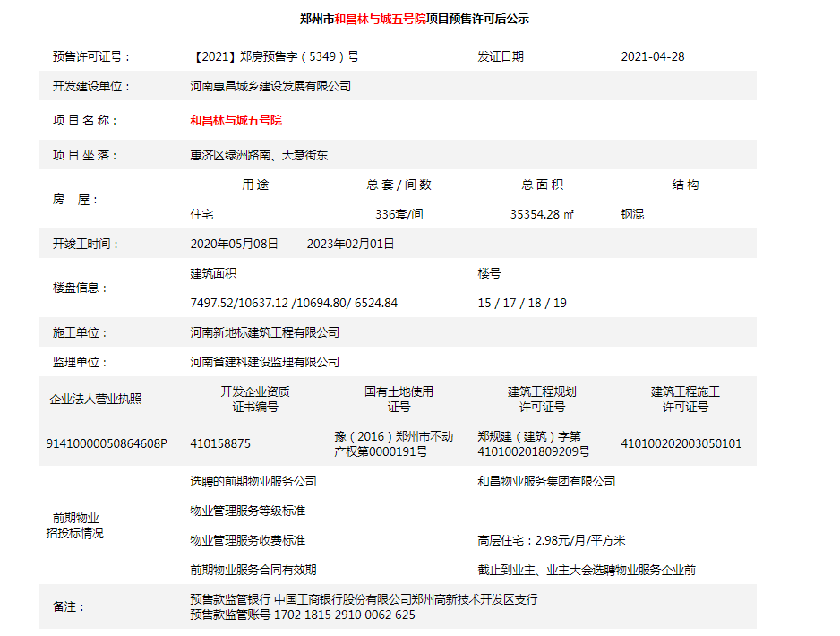Click the total area value 35354.28 ㎡
Viewport: 840px width, 636px height.
tap(542, 215)
